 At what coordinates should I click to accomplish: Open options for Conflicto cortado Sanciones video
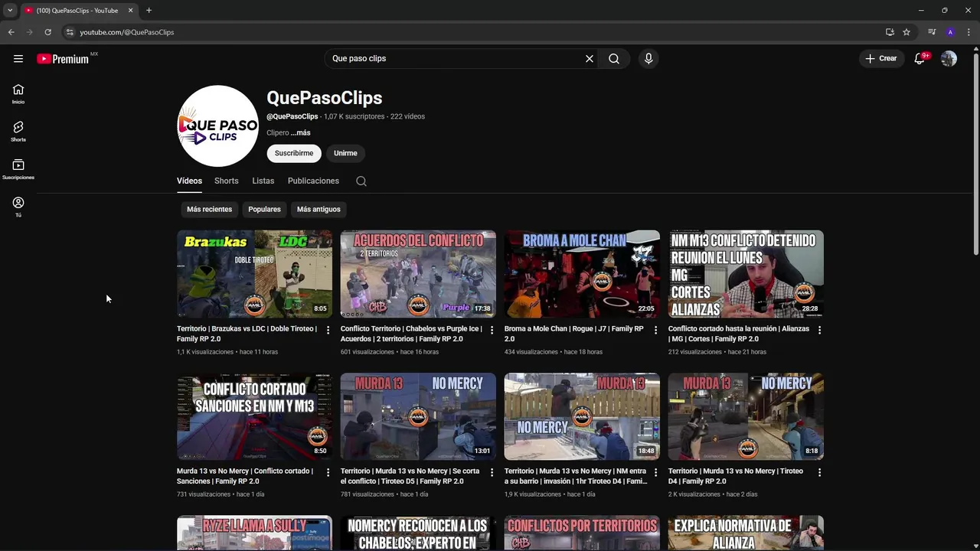point(328,472)
